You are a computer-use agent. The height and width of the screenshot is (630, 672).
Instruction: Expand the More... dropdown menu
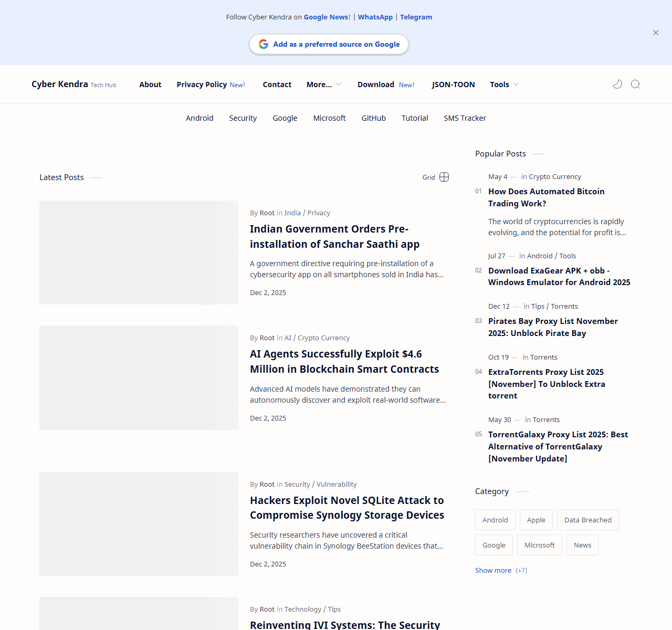click(x=323, y=85)
